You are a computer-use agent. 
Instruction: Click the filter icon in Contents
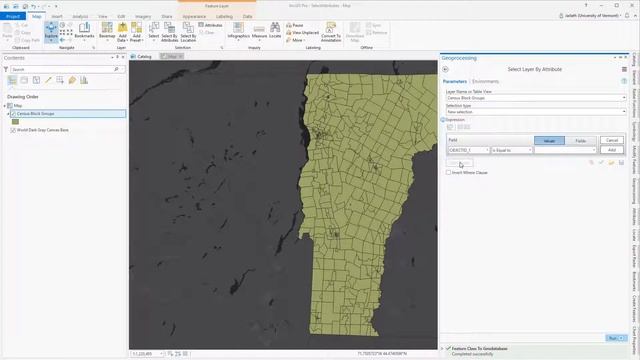(x=6, y=69)
